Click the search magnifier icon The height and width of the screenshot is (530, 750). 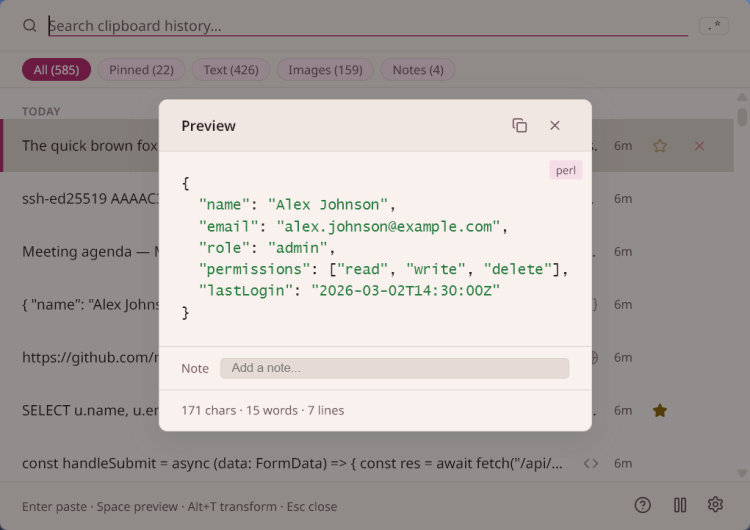pyautogui.click(x=30, y=26)
